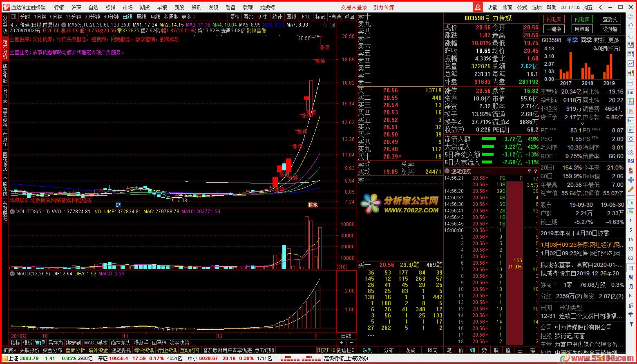Toggle 叠加 overlay on the chart toolbar
This screenshot has width=637, height=364.
point(249,17)
